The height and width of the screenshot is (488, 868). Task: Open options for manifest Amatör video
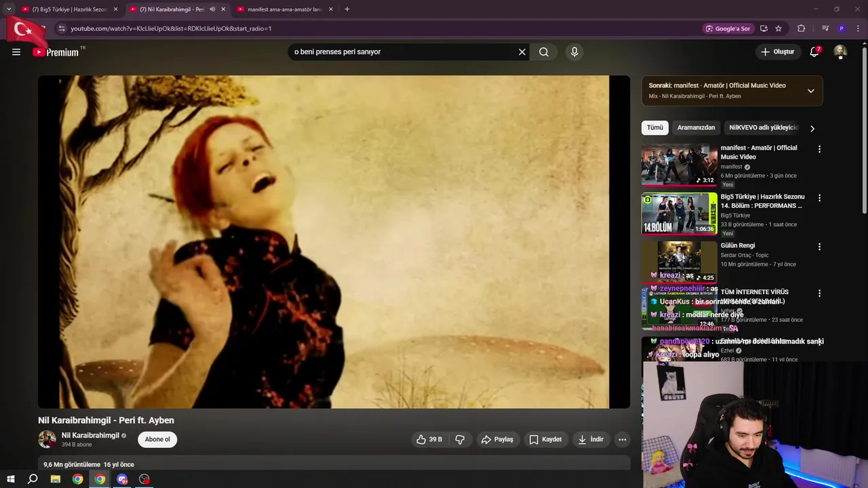tap(819, 149)
